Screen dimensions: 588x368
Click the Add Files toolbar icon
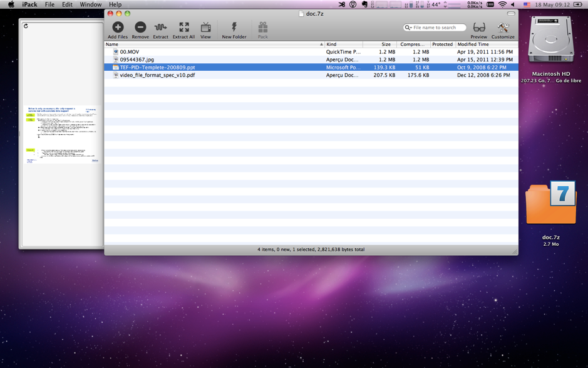tap(118, 27)
